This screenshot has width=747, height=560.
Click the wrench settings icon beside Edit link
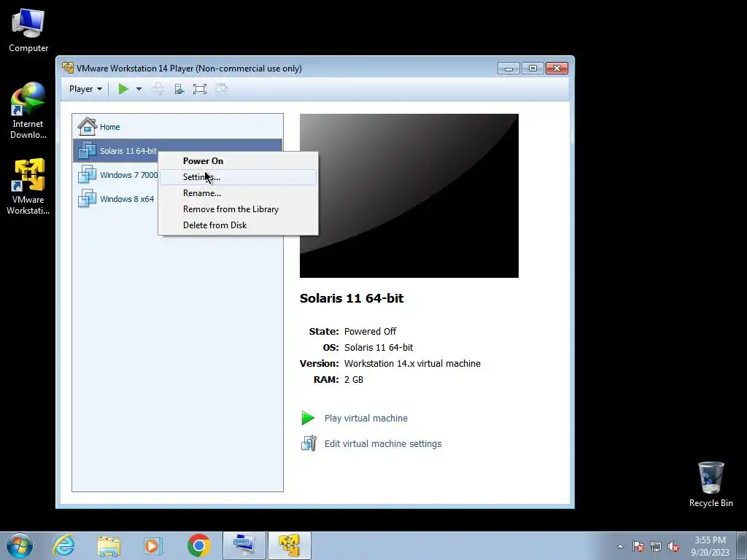(x=309, y=443)
